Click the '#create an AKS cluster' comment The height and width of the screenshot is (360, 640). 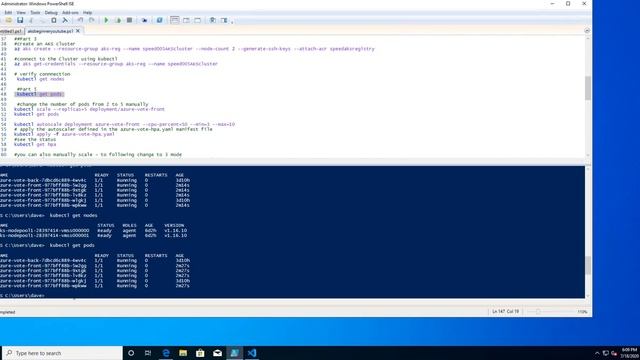[44, 44]
